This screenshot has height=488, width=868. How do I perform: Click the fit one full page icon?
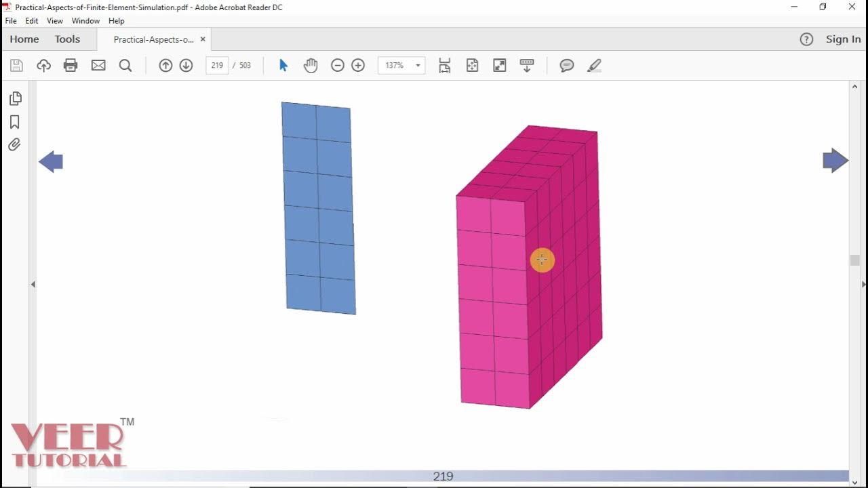(473, 66)
